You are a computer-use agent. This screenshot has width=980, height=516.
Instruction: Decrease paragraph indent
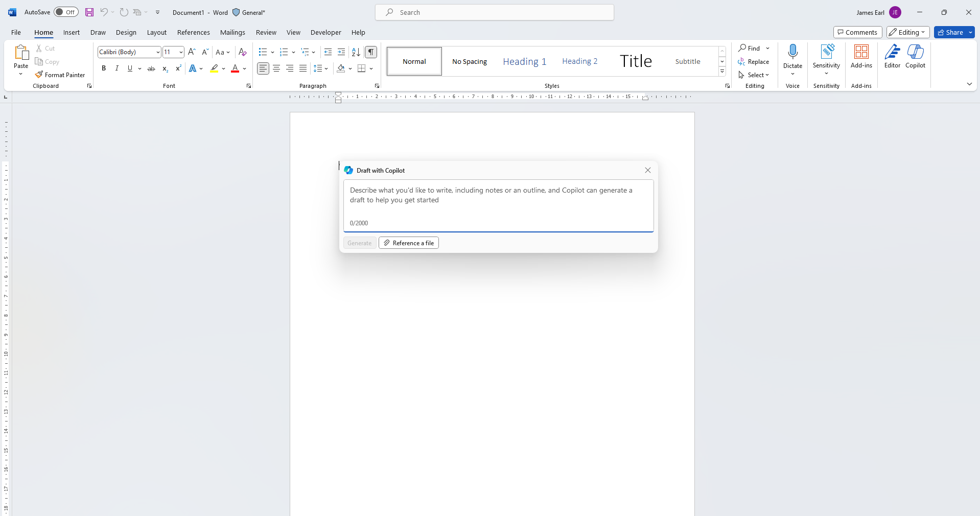[x=328, y=52]
